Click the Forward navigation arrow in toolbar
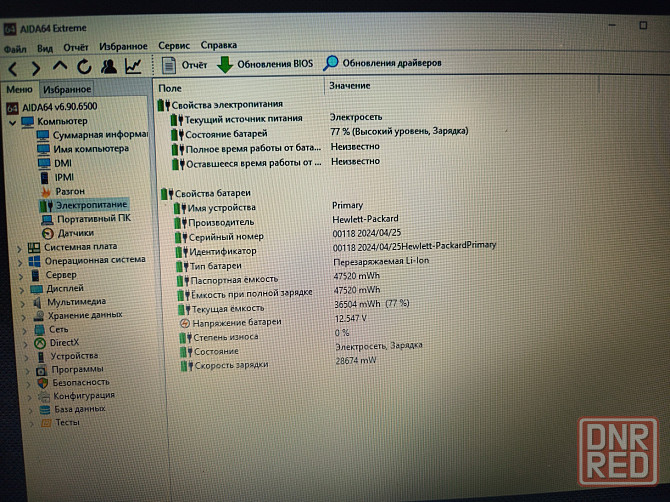 36,67
